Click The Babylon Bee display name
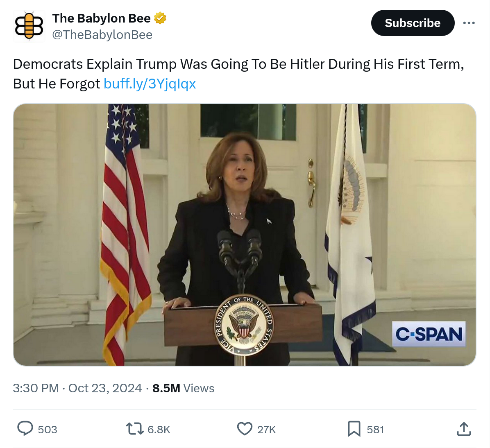This screenshot has height=448, width=490. click(101, 18)
